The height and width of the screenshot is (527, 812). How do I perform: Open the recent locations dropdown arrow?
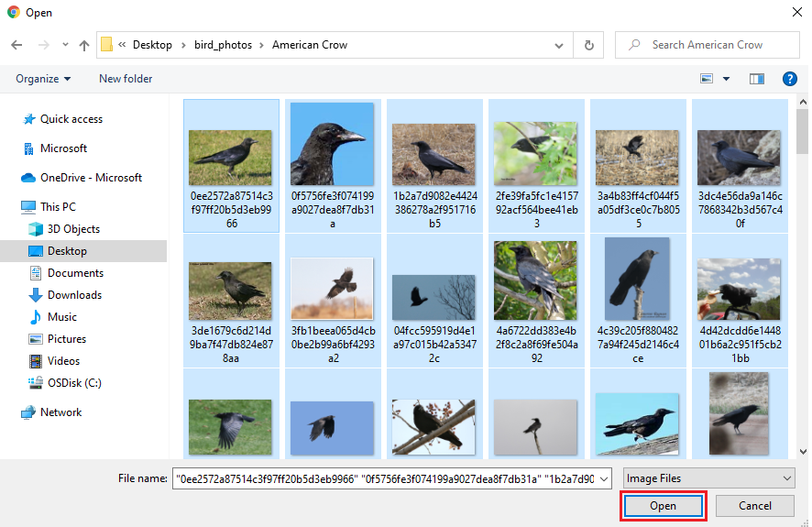click(x=65, y=45)
